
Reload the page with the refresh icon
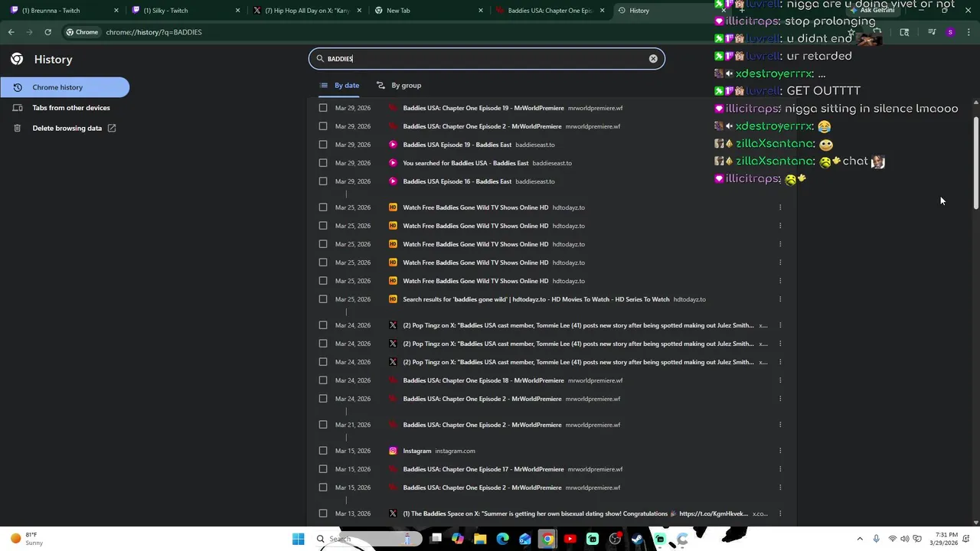pyautogui.click(x=47, y=32)
